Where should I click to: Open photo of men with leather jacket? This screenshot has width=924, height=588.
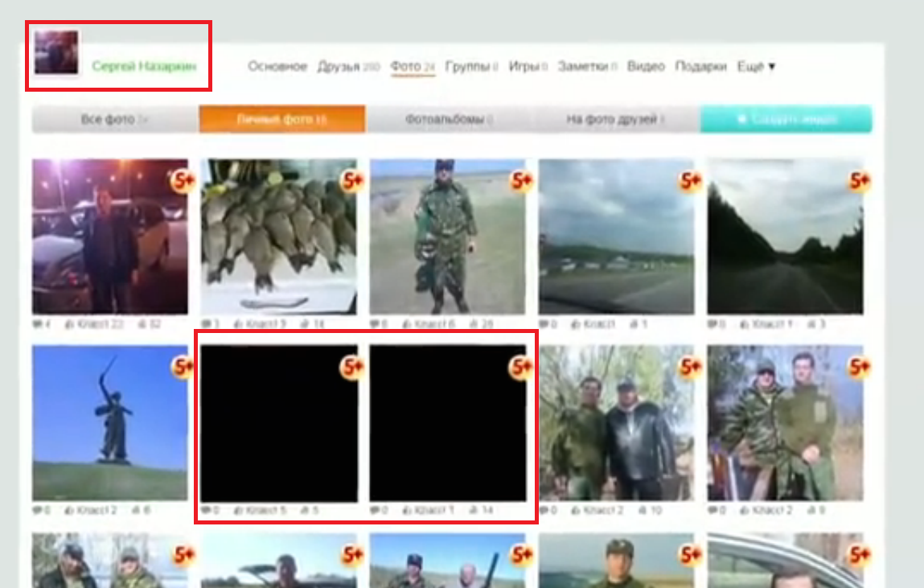[616, 423]
